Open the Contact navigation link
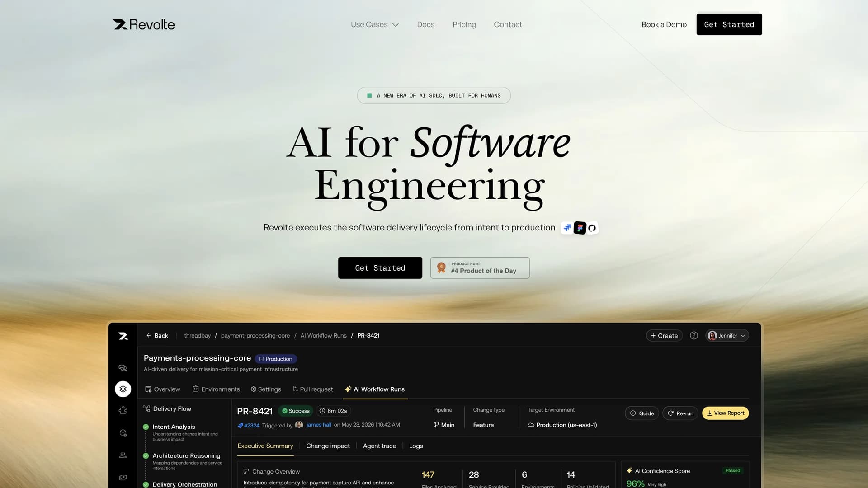868x488 pixels. pos(508,24)
